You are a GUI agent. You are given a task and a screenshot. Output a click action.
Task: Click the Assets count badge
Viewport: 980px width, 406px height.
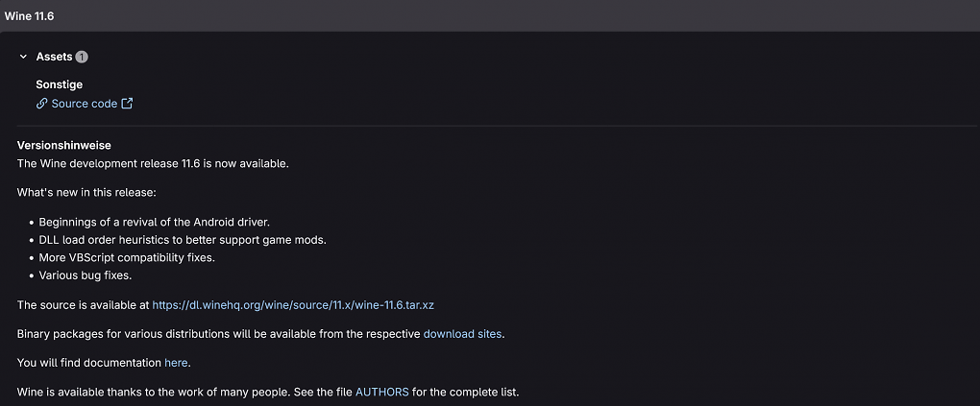point(82,57)
